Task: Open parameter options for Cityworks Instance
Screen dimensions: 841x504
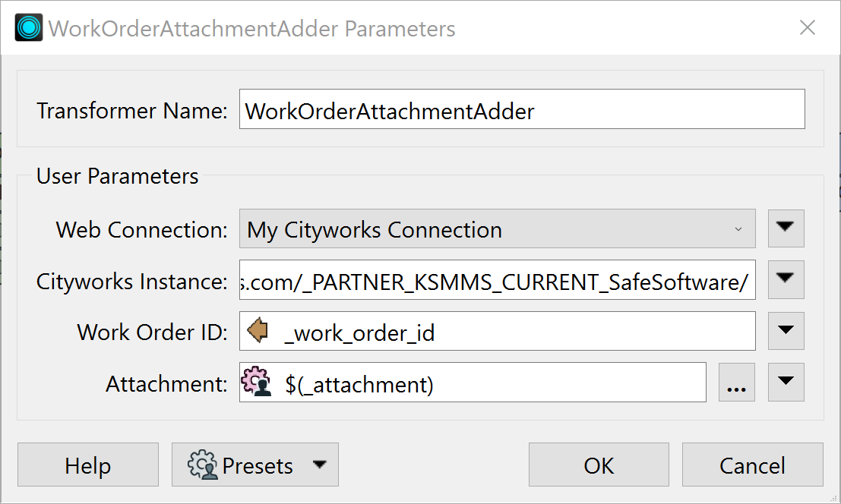Action: (x=786, y=279)
